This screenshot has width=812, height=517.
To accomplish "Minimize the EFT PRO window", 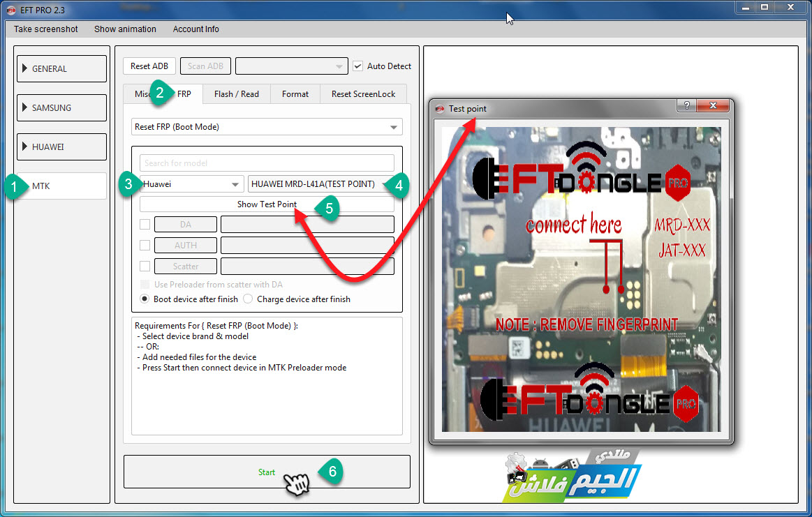I will (746, 8).
